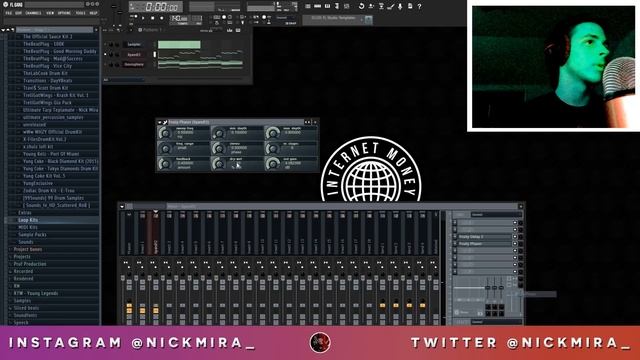Click the channel rack graph editor icon
Screen dimensions: 640x360
[230, 30]
